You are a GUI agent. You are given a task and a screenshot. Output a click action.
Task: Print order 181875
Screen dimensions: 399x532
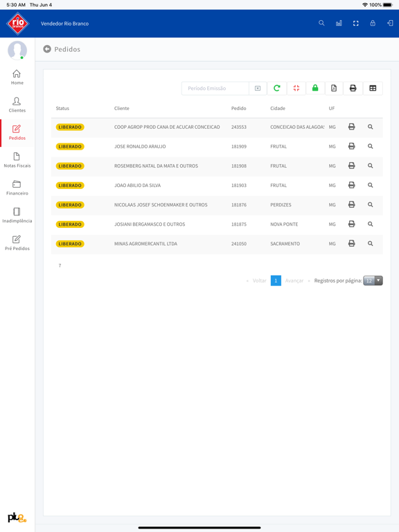tap(351, 224)
